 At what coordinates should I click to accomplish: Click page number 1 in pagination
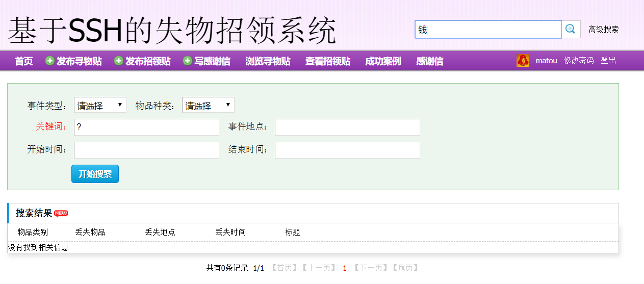coord(345,268)
